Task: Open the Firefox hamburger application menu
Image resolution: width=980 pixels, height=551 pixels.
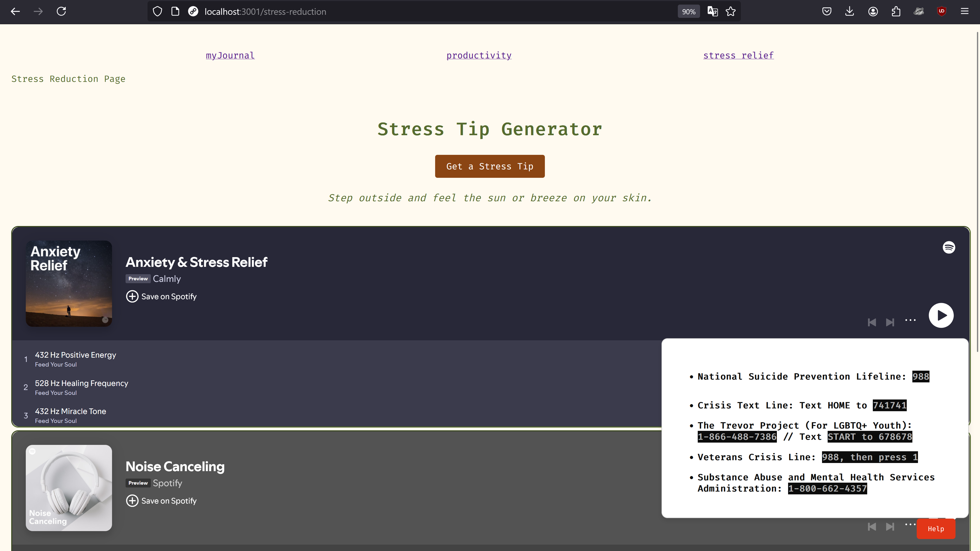Action: [964, 11]
